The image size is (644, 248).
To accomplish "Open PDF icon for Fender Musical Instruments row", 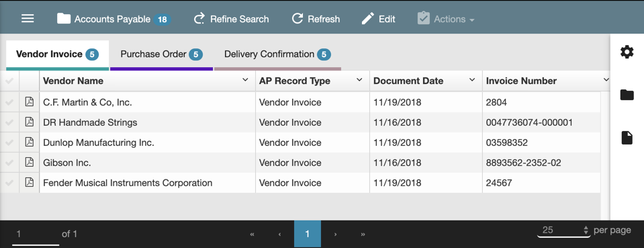I will pyautogui.click(x=29, y=183).
